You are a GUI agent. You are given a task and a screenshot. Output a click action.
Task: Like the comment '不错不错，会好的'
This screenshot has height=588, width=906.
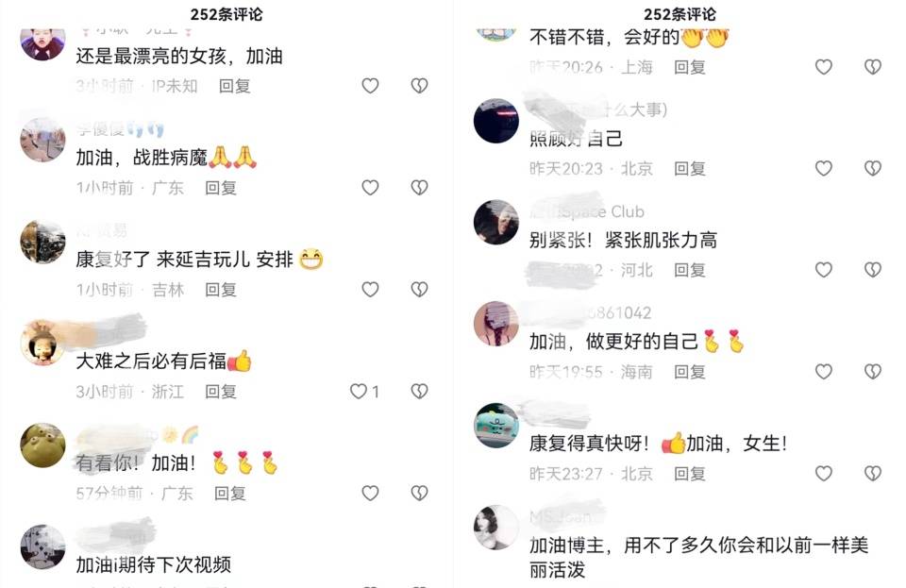point(823,67)
